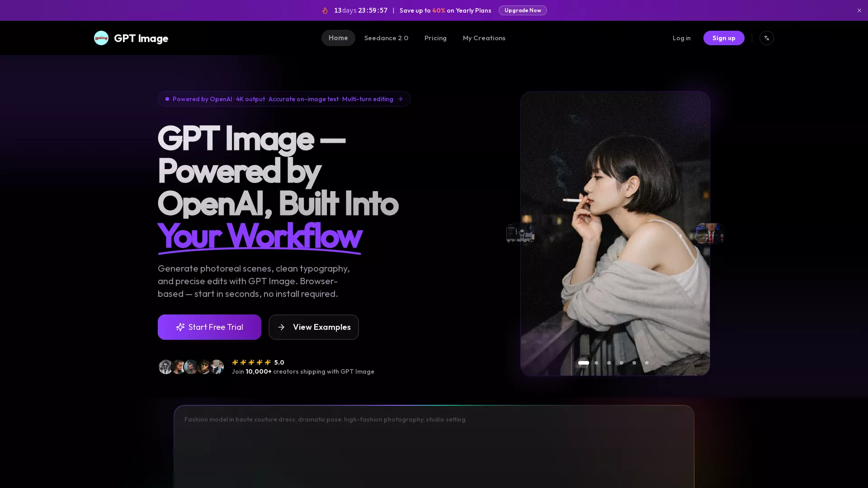
Task: Click the Sign up button
Action: click(x=724, y=38)
